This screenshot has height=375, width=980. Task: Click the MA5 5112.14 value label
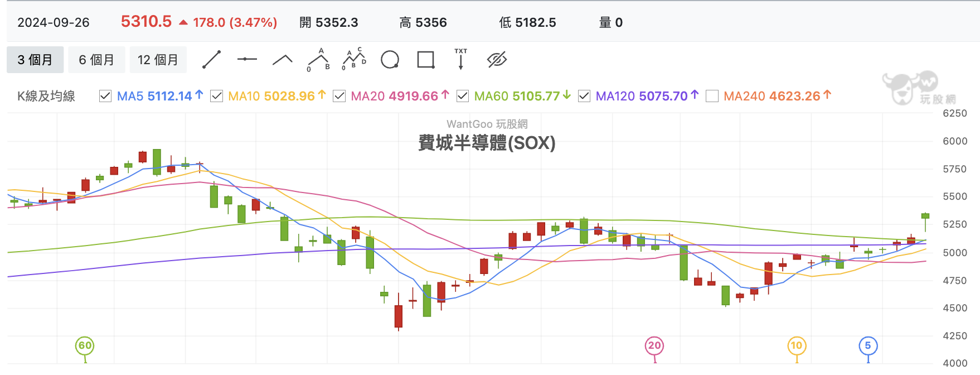[160, 96]
